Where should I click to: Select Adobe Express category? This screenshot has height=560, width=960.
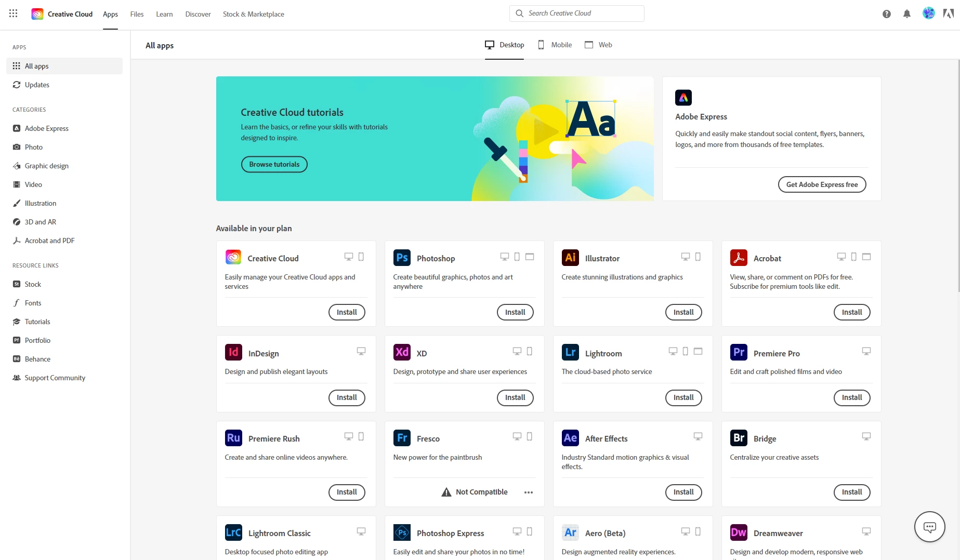pyautogui.click(x=64, y=128)
